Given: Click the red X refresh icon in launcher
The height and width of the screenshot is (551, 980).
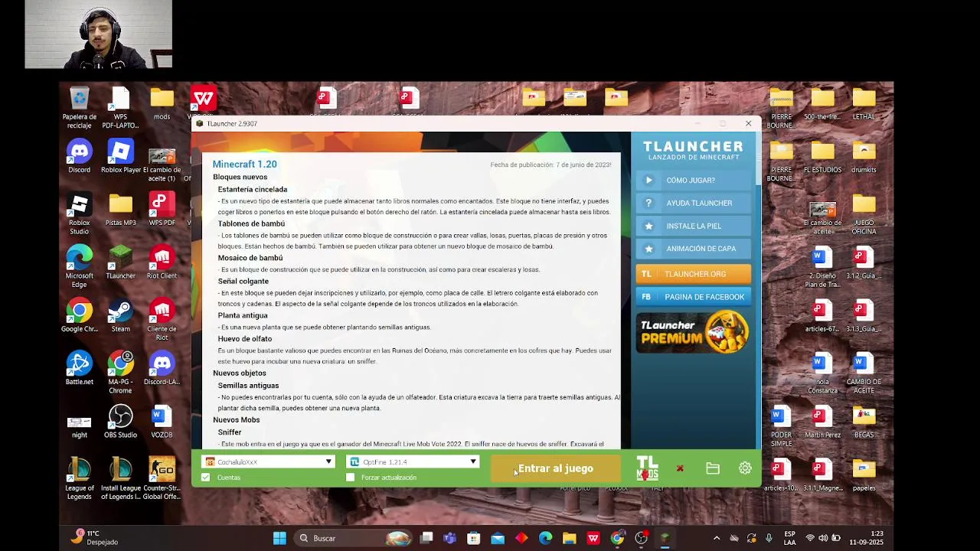Looking at the screenshot, I should tap(680, 468).
